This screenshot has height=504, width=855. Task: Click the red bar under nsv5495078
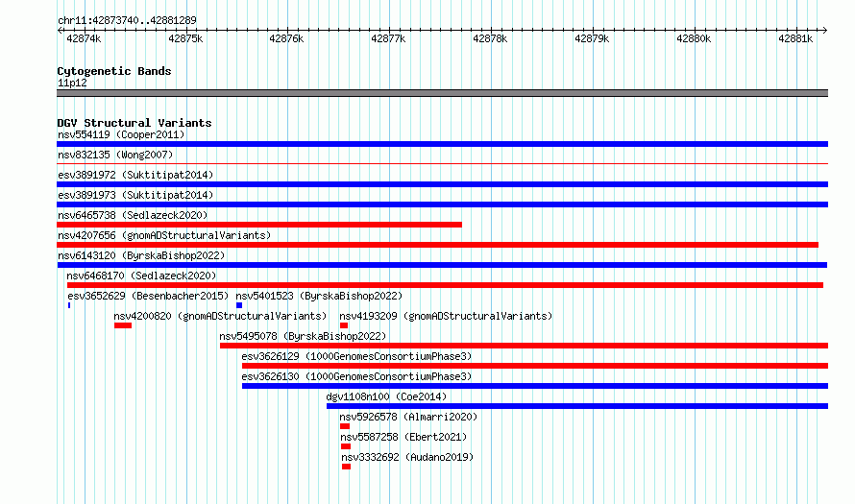[524, 346]
